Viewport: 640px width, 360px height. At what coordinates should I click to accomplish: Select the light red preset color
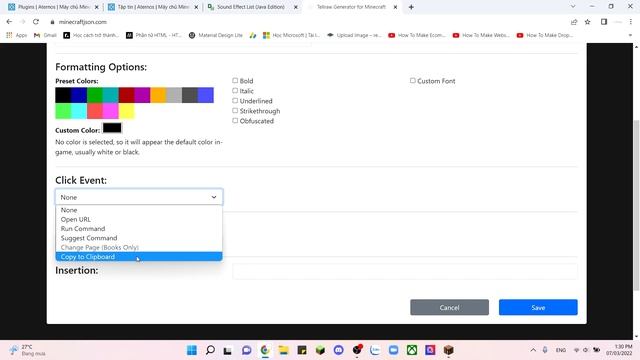pyautogui.click(x=95, y=111)
